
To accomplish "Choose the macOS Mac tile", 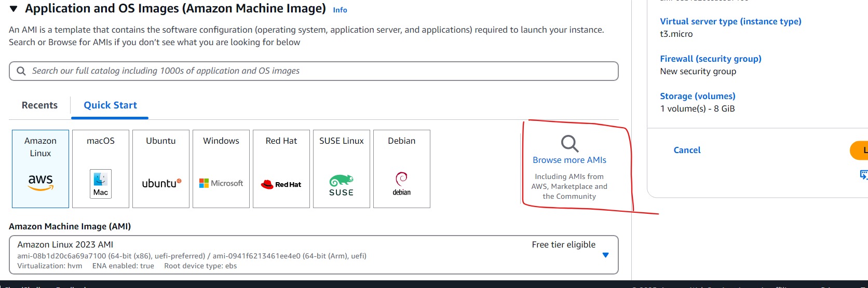I will point(101,169).
